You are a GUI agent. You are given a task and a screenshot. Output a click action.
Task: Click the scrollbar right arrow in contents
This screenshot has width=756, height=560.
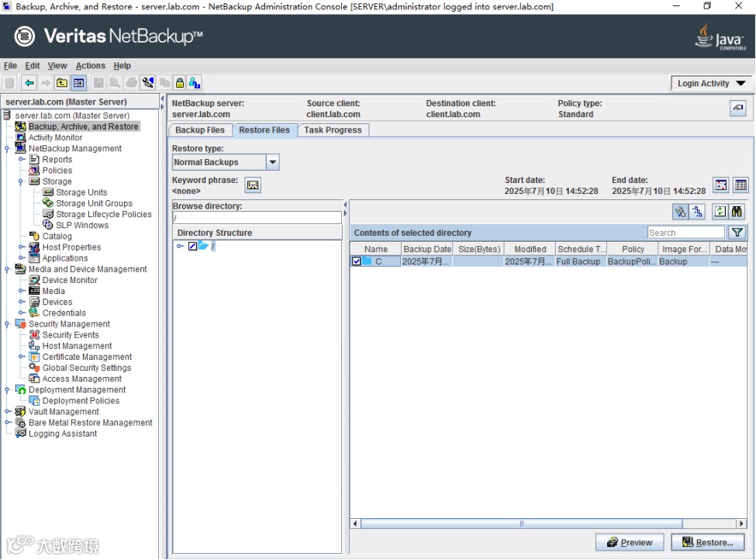pos(741,524)
